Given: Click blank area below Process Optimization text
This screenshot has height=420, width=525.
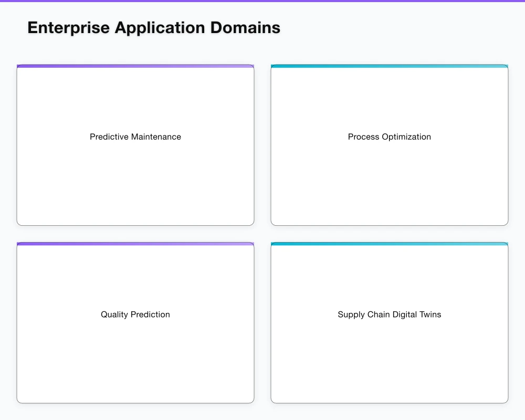Looking at the screenshot, I should pos(389,184).
